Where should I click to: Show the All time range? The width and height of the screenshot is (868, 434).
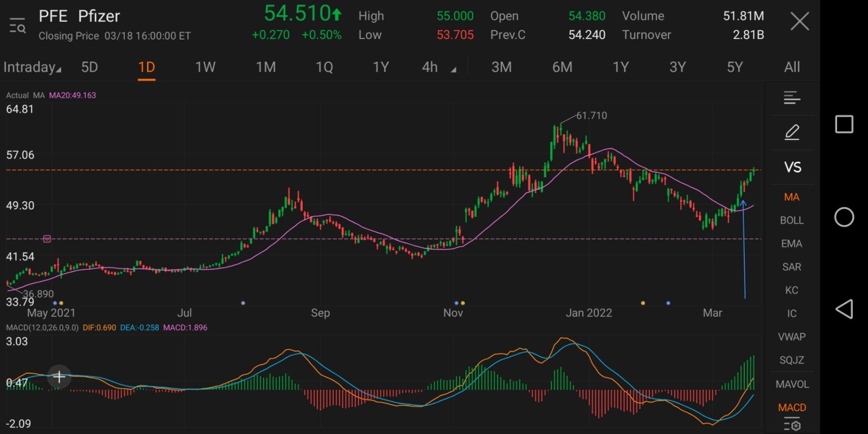pos(792,67)
